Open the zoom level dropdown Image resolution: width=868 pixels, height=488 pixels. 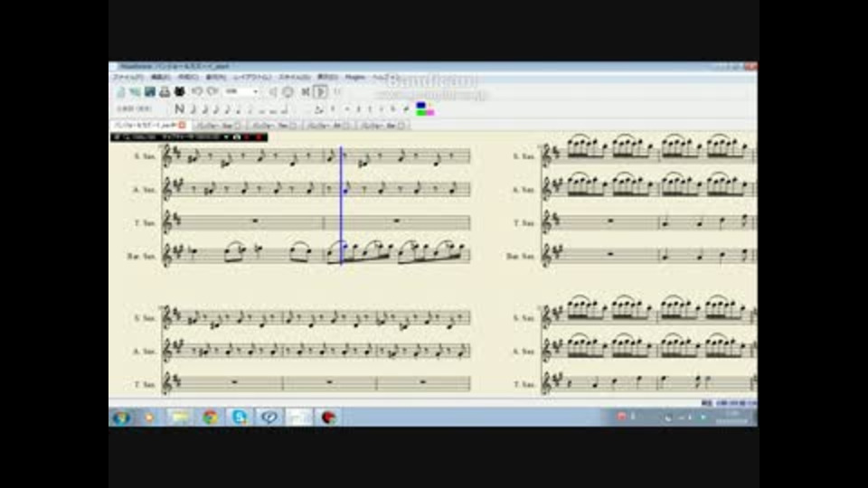242,91
